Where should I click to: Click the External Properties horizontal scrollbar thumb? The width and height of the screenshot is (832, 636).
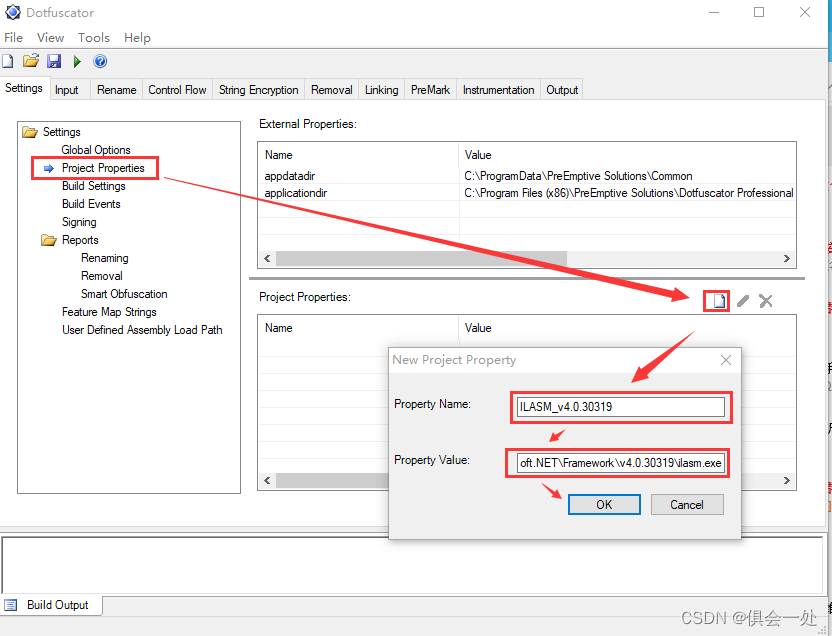[421, 259]
